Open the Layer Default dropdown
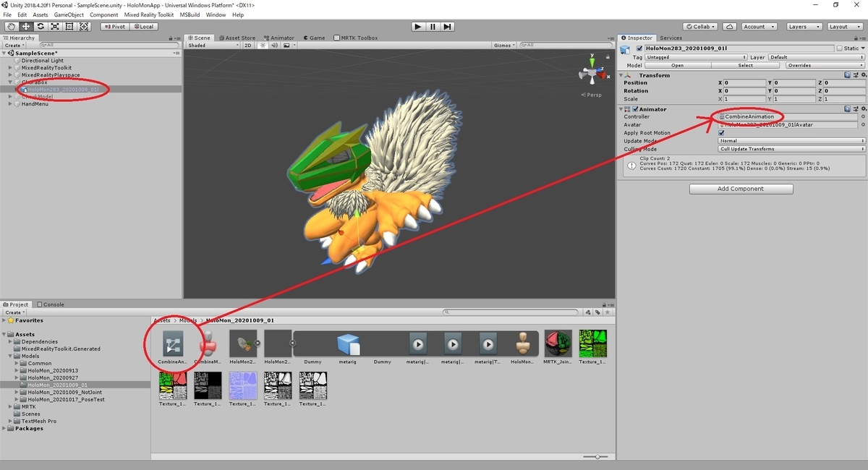Viewport: 868px width, 470px height. 816,57
